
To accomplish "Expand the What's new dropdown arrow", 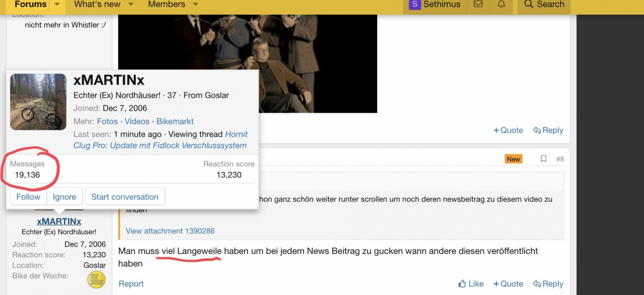I will [131, 4].
